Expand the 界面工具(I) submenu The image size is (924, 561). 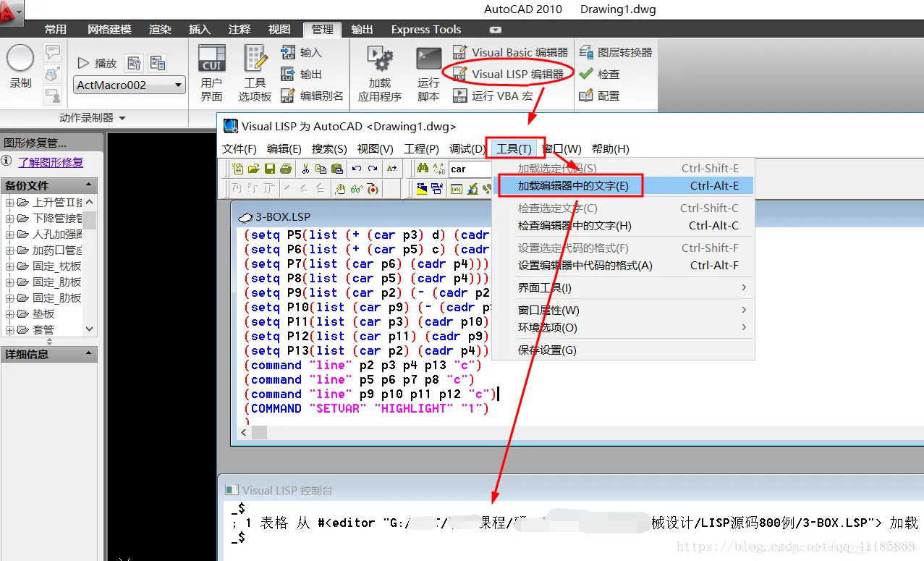[624, 288]
